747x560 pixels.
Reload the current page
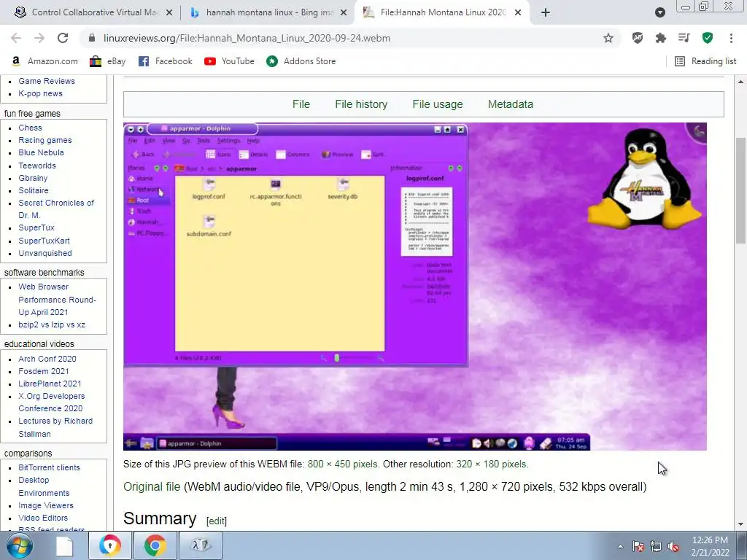click(63, 38)
